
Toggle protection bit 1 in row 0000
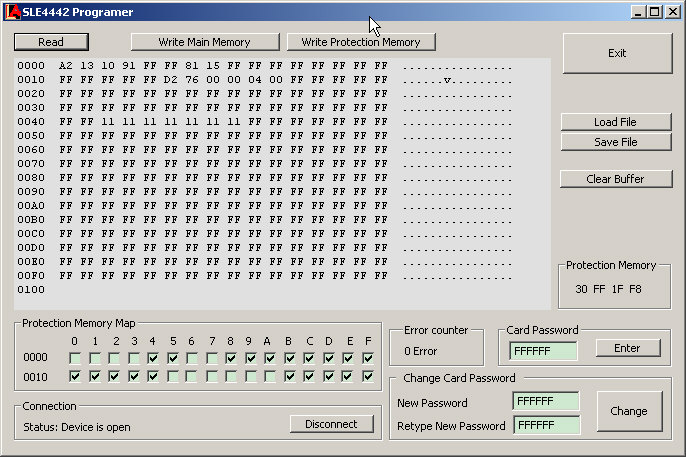coord(94,359)
